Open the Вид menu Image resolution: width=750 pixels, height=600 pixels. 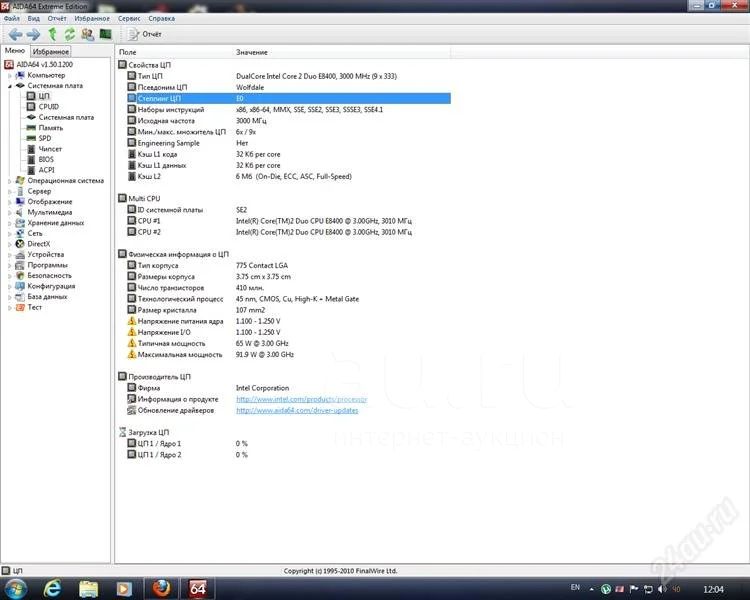coord(33,19)
